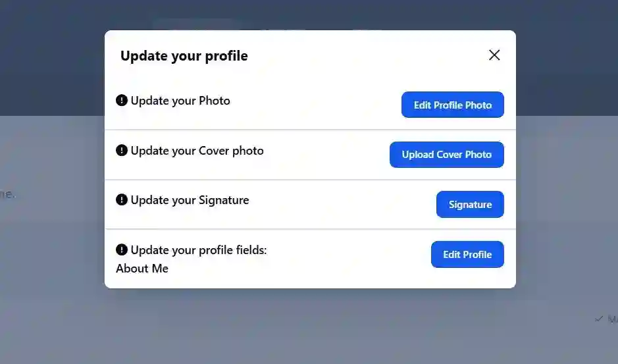618x364 pixels.
Task: Open the Signature editor button
Action: click(x=470, y=204)
